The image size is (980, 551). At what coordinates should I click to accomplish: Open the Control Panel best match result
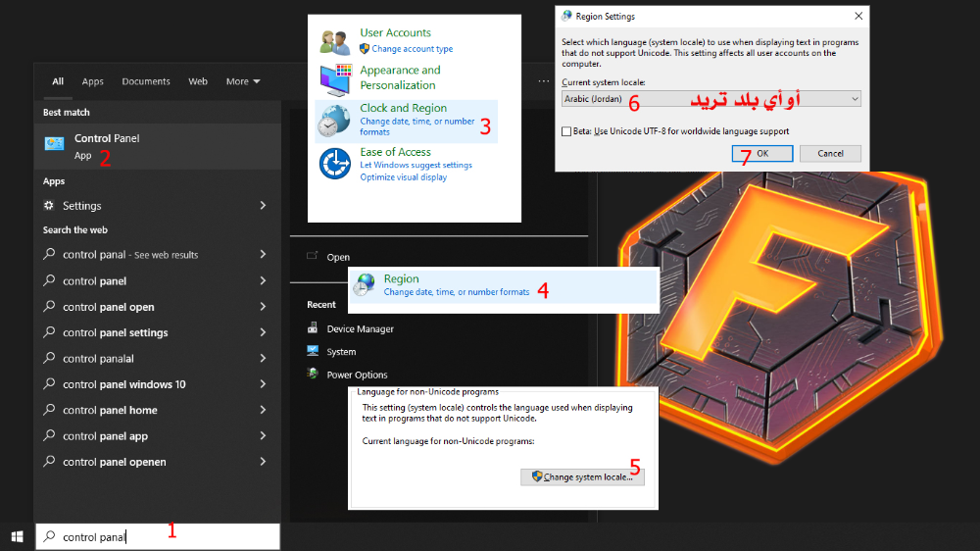[158, 146]
